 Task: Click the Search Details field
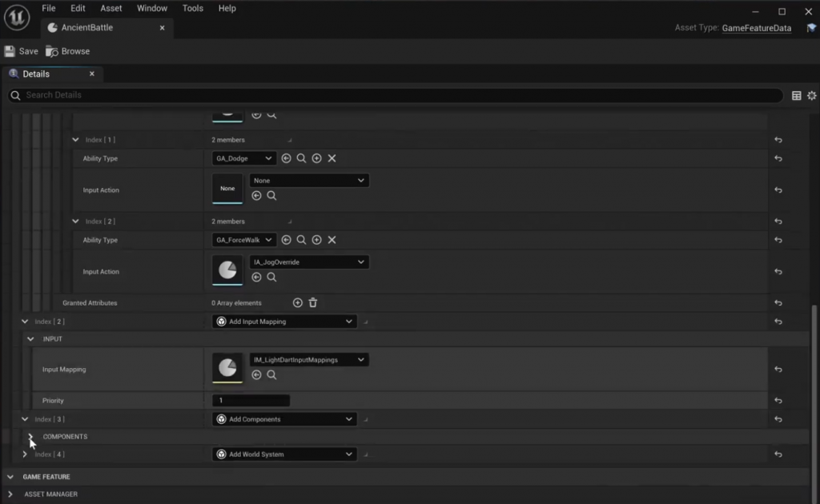click(392, 95)
